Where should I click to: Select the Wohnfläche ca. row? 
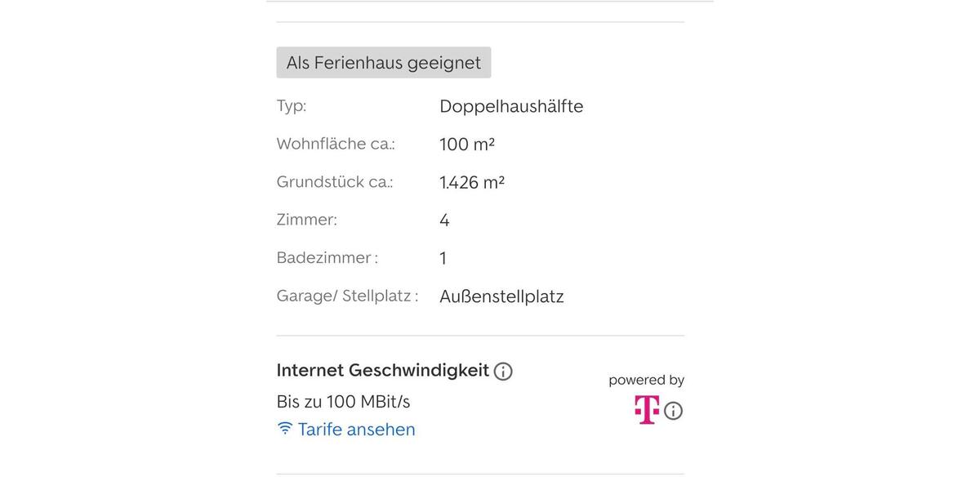point(336,142)
